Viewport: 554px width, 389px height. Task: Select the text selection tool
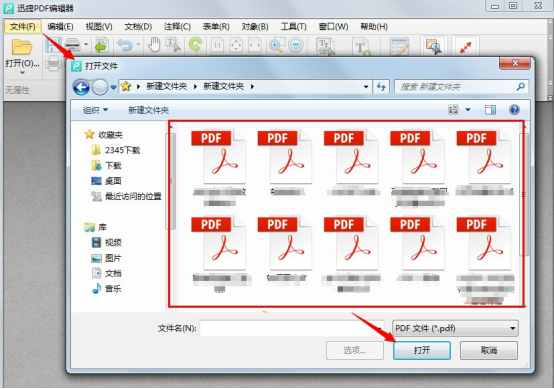(173, 45)
